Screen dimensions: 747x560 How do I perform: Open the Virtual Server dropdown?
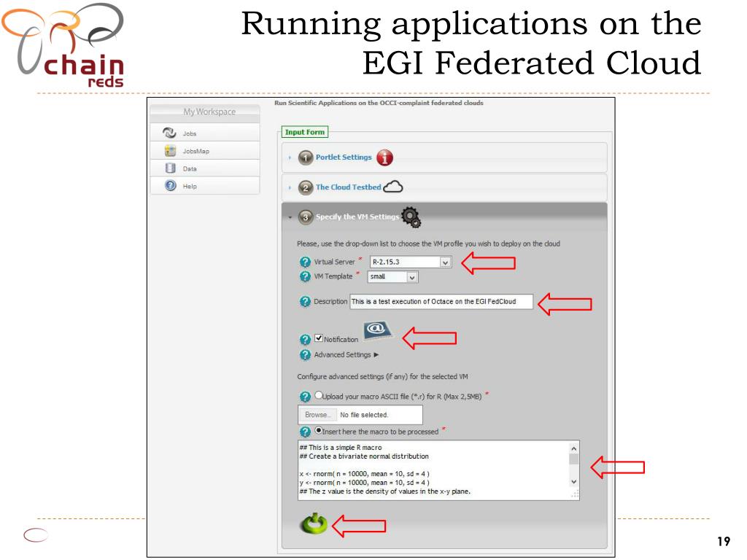point(411,262)
